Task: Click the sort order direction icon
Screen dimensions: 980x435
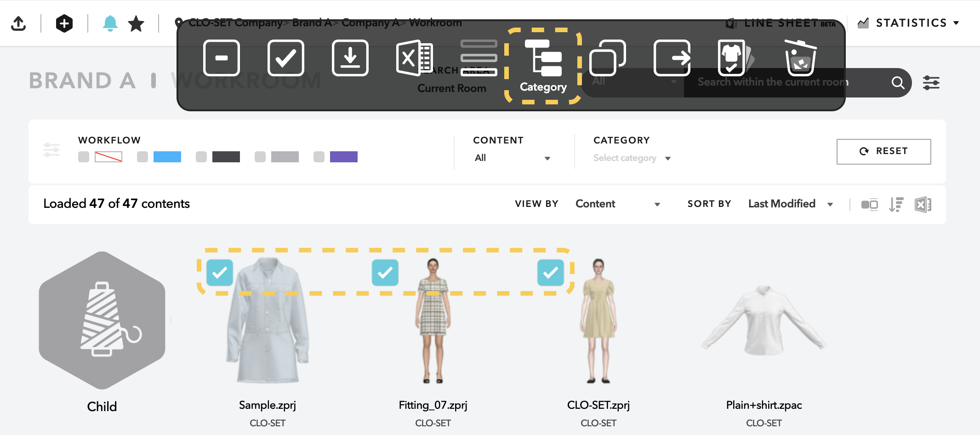Action: click(896, 204)
